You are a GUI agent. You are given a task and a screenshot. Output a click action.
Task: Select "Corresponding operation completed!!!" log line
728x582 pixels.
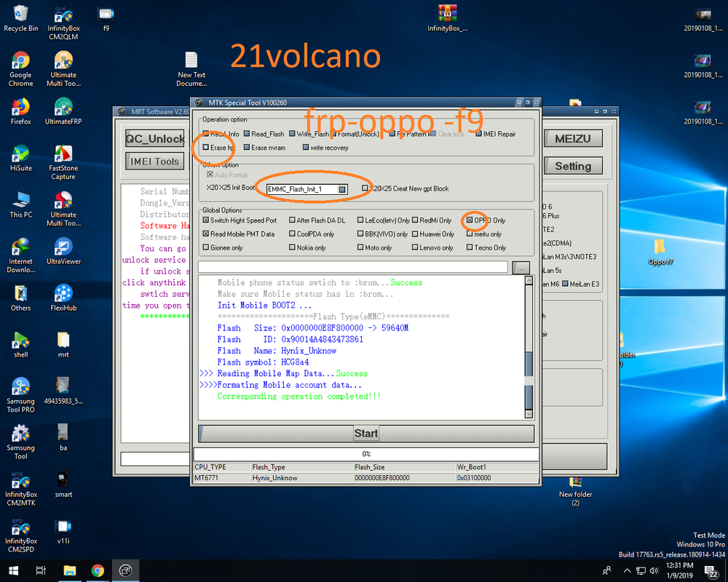(x=299, y=396)
